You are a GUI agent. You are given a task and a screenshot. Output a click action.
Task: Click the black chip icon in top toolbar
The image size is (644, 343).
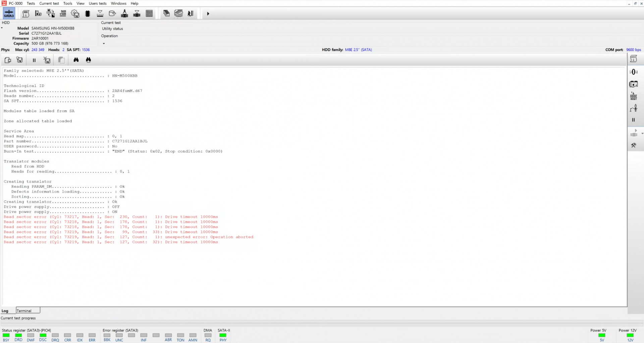coord(88,13)
